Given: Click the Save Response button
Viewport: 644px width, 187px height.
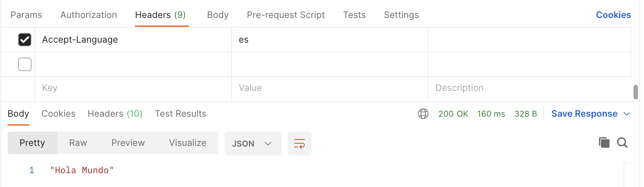Looking at the screenshot, I should 584,114.
